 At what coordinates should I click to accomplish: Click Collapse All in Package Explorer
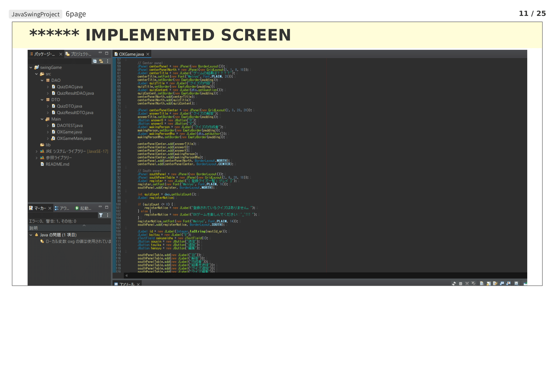(95, 61)
